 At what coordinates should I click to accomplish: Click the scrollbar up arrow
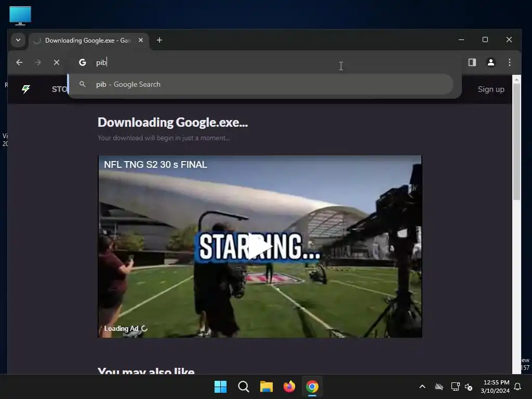(x=516, y=79)
